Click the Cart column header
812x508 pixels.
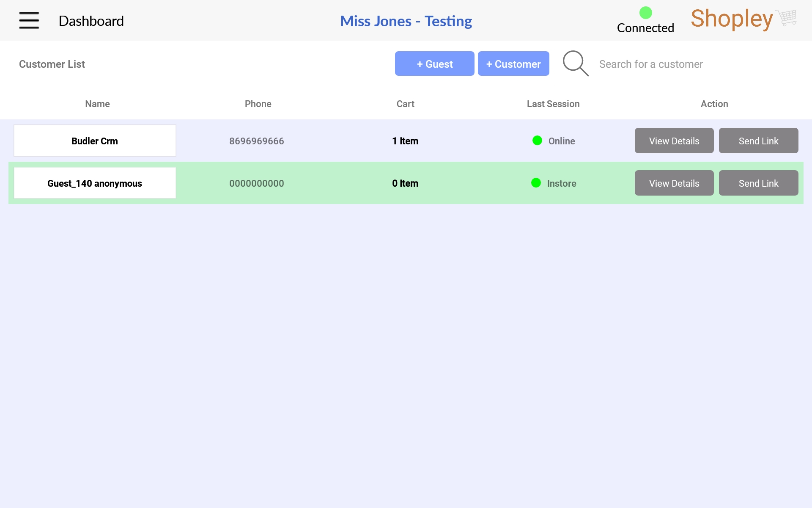405,104
